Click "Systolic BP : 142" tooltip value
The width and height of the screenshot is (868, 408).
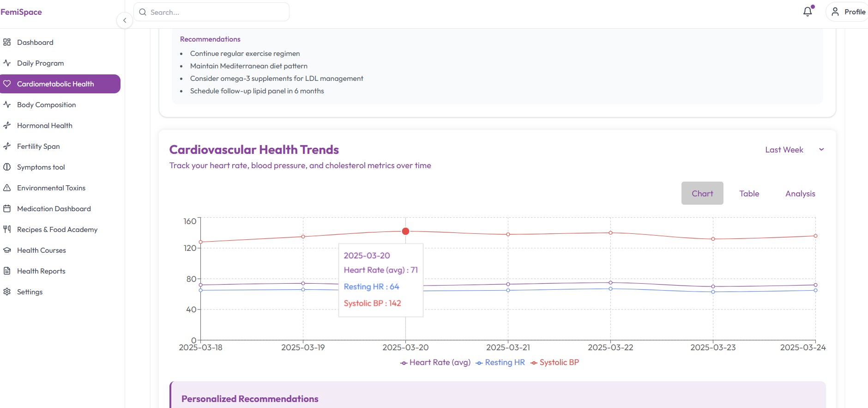click(x=372, y=303)
